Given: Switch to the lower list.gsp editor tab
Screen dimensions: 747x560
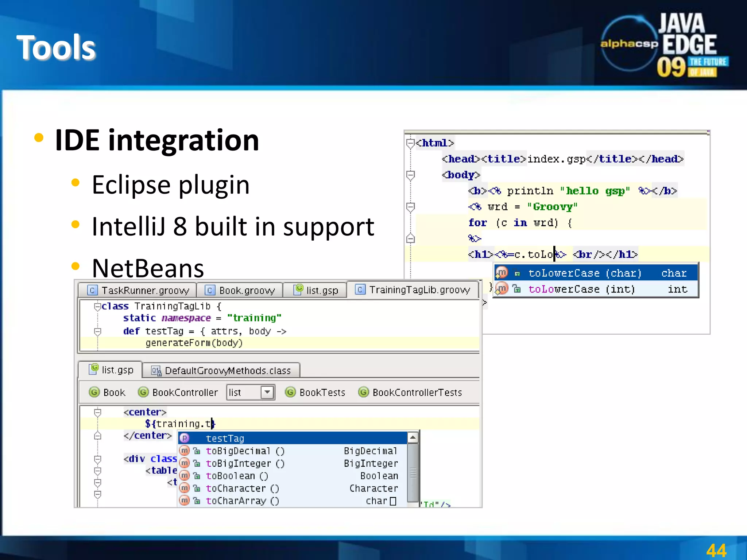Looking at the screenshot, I should point(110,370).
